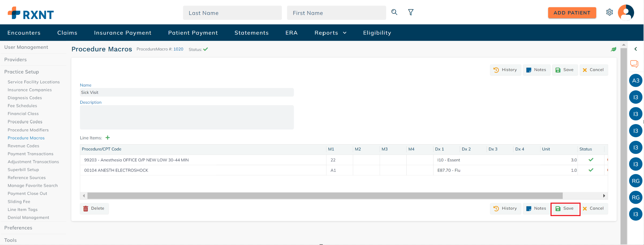Open Statements tab

251,33
